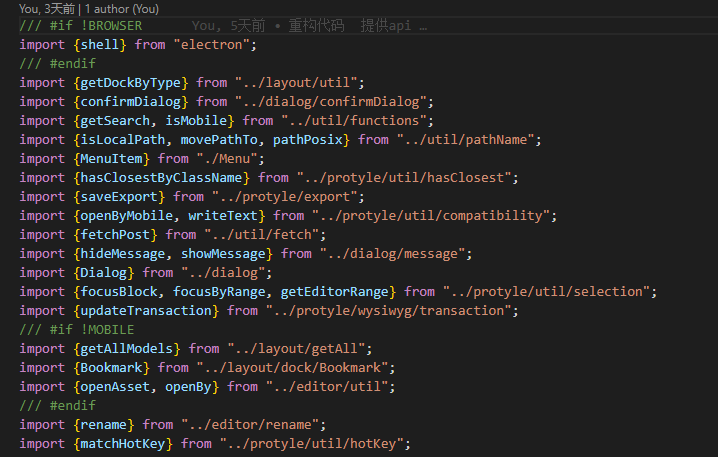Click the "../editor/rename" path string
The height and width of the screenshot is (457, 718).
(250, 425)
